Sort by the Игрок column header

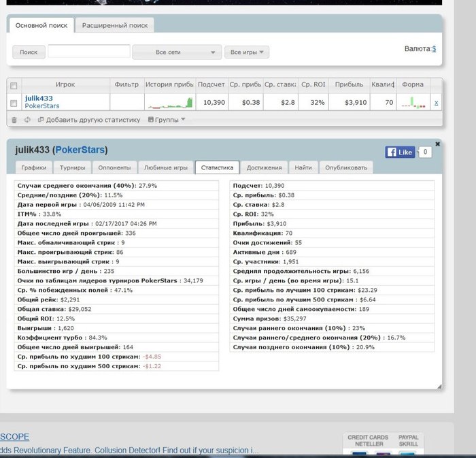(65, 84)
